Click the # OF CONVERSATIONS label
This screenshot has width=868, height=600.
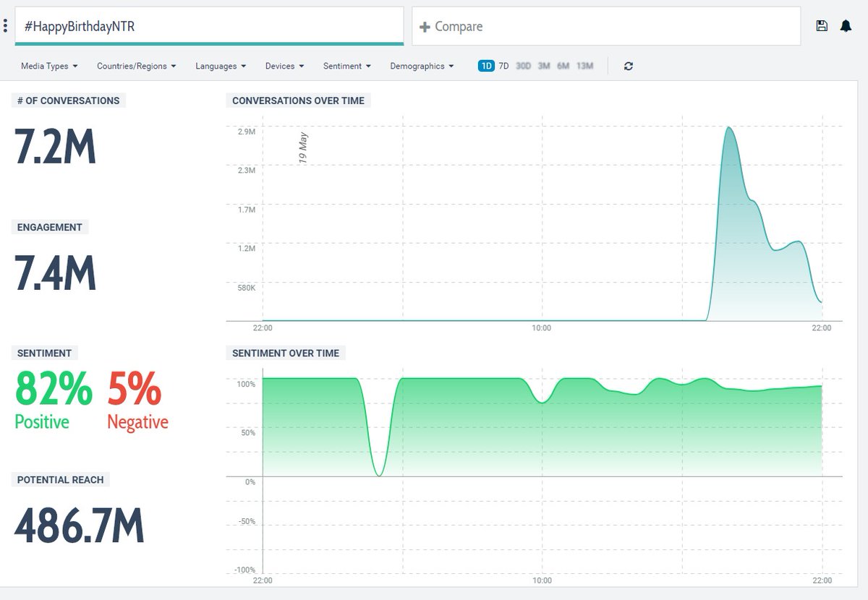(68, 100)
